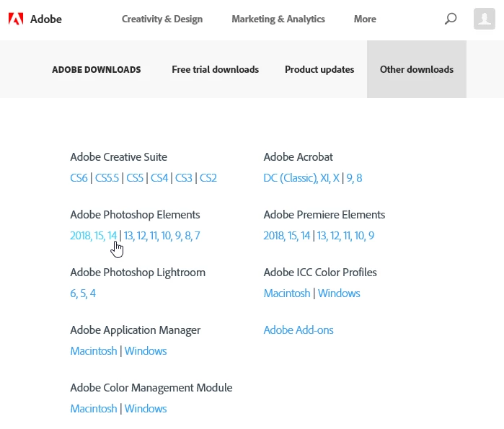Click the Adobe Downloads heading link
This screenshot has width=504, height=429.
(x=97, y=70)
